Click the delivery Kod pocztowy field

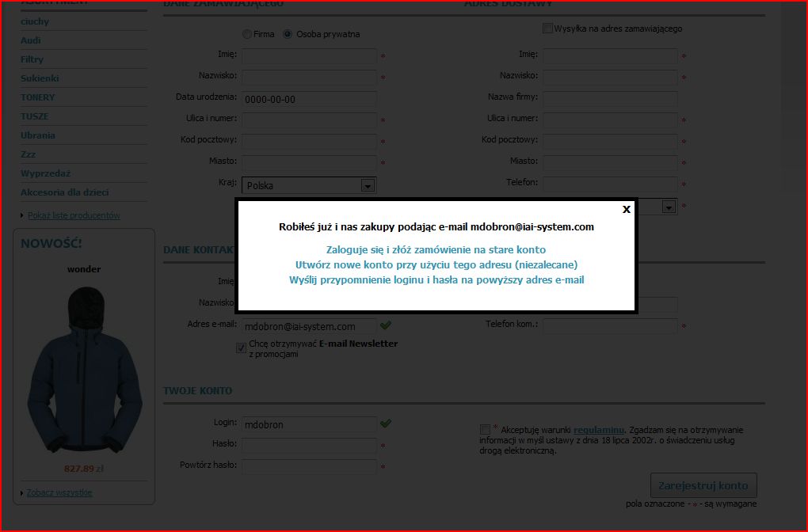pos(610,141)
